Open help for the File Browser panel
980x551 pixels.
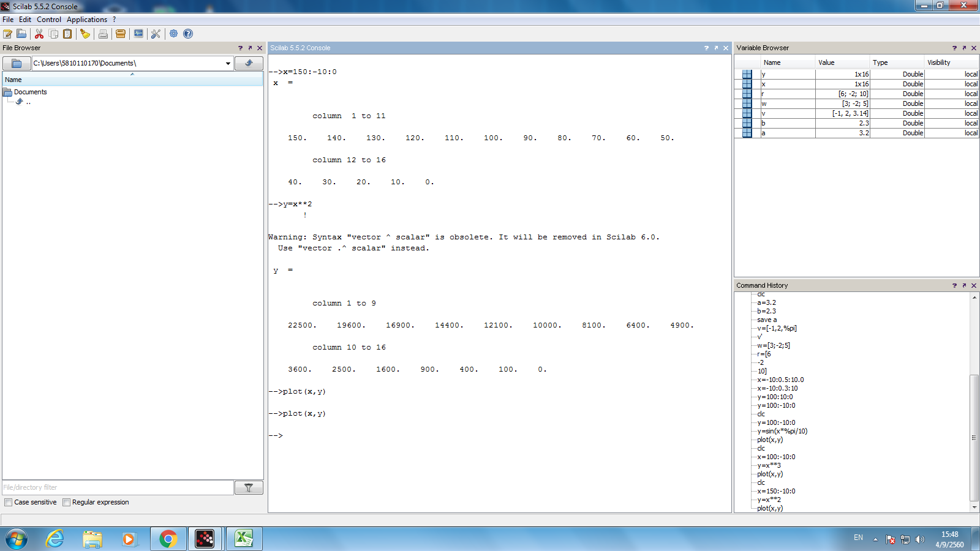(x=240, y=48)
